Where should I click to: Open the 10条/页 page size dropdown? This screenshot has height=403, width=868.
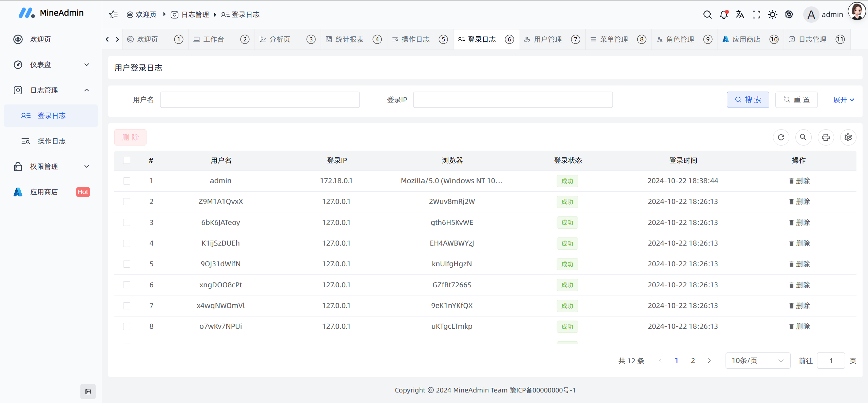click(757, 361)
